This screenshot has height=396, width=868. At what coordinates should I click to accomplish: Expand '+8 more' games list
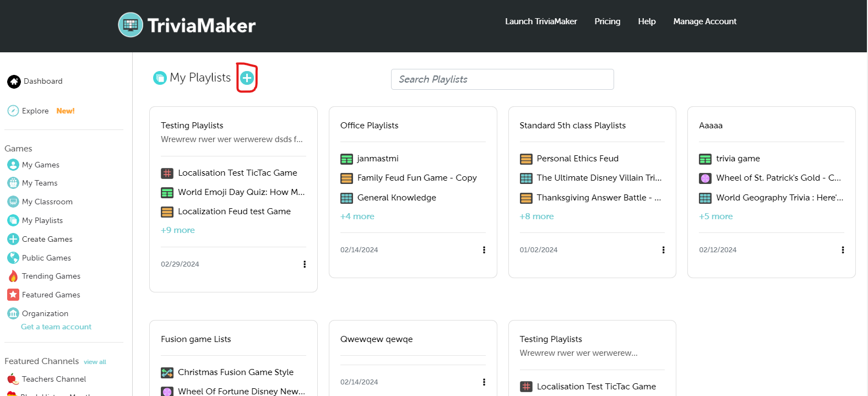536,216
